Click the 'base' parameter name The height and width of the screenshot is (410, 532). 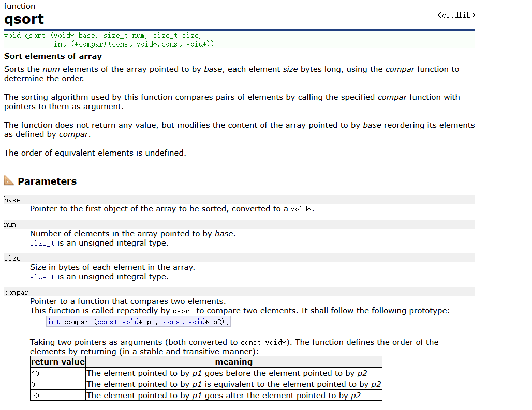(x=12, y=200)
